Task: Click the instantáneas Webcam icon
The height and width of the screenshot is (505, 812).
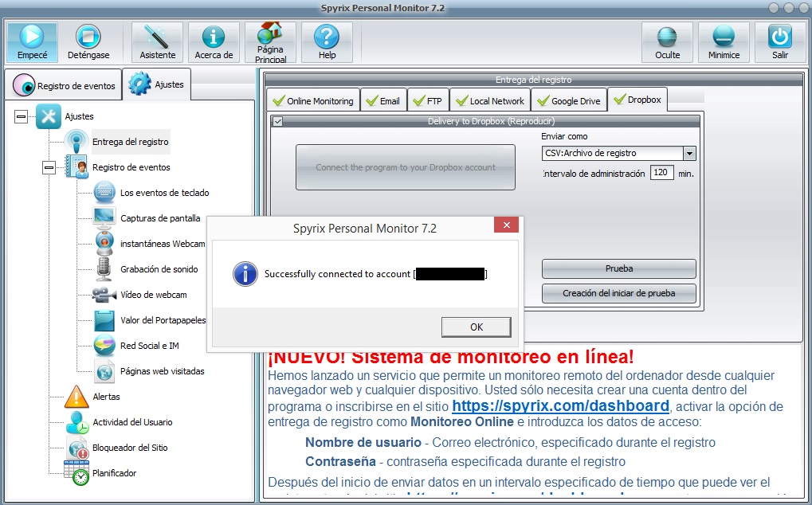Action: pos(104,243)
